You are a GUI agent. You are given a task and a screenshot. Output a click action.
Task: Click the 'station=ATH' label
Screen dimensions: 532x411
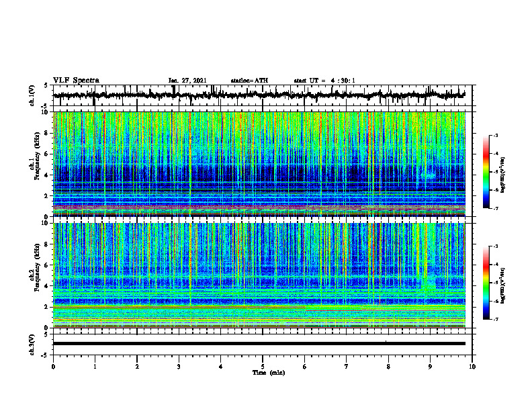coord(249,81)
